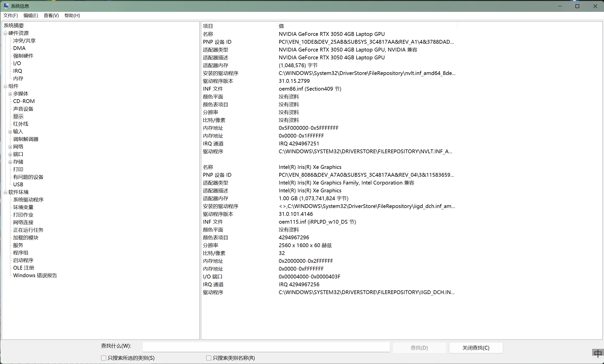The height and width of the screenshot is (364, 604).
Task: Collapse the 硬件资源 tree node
Action: coord(5,33)
